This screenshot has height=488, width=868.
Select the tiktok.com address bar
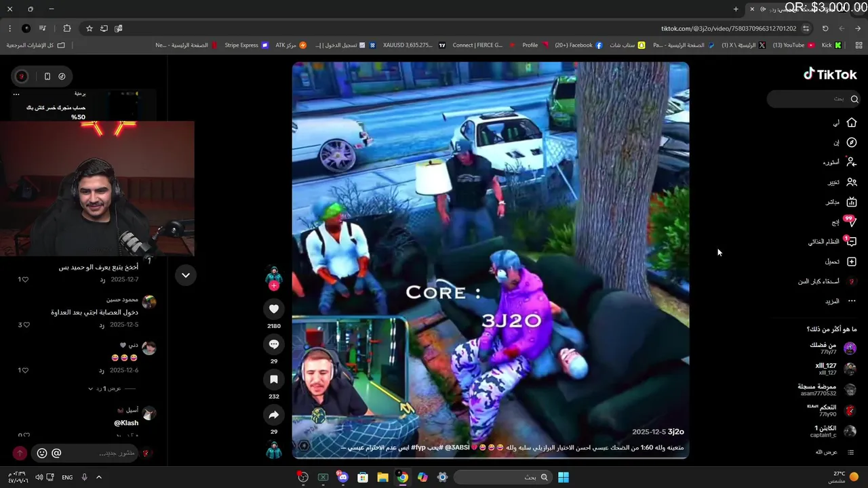click(x=729, y=28)
